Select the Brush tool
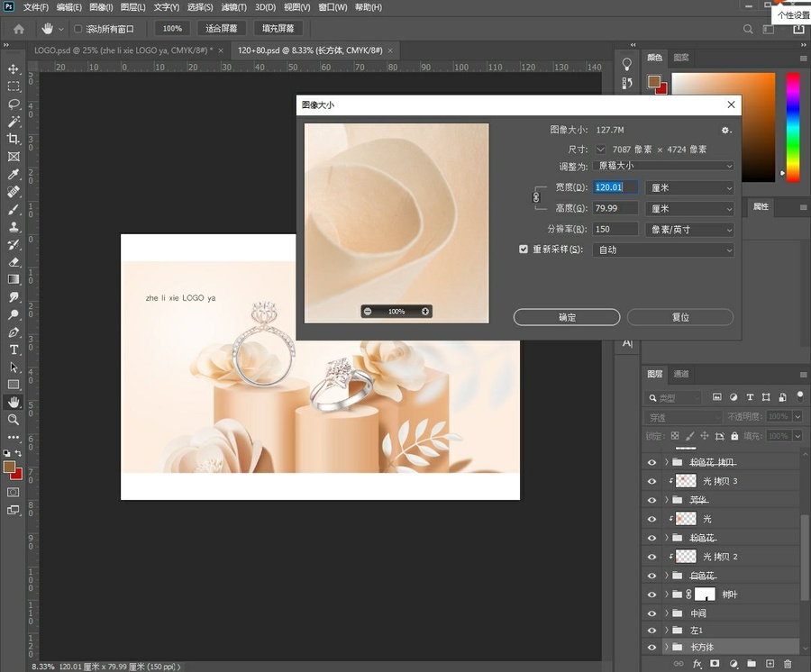The image size is (811, 672). pos(14,209)
